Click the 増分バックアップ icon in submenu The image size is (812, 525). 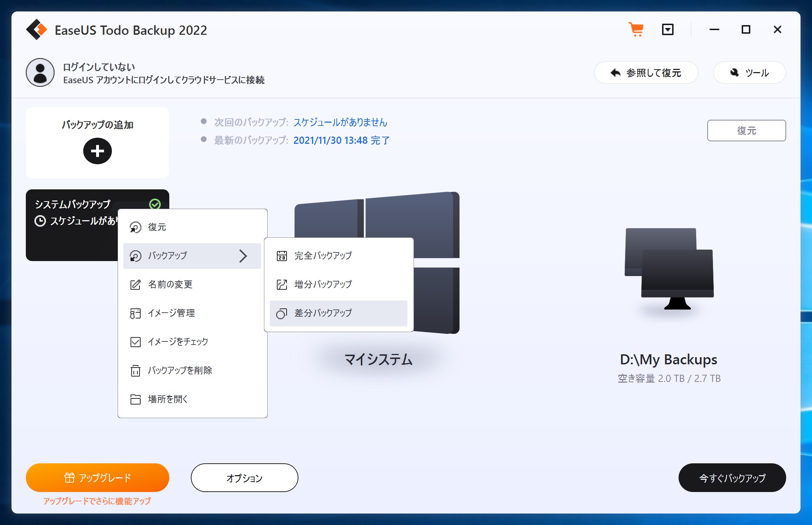(282, 284)
